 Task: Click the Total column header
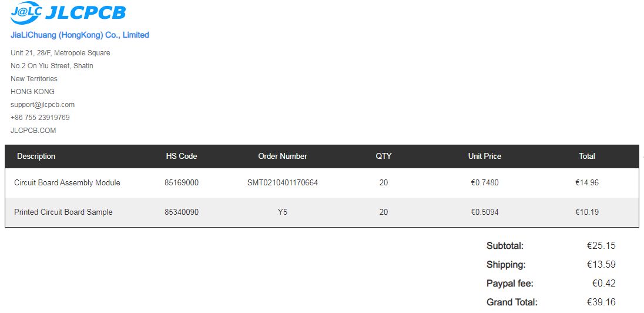[x=587, y=156]
